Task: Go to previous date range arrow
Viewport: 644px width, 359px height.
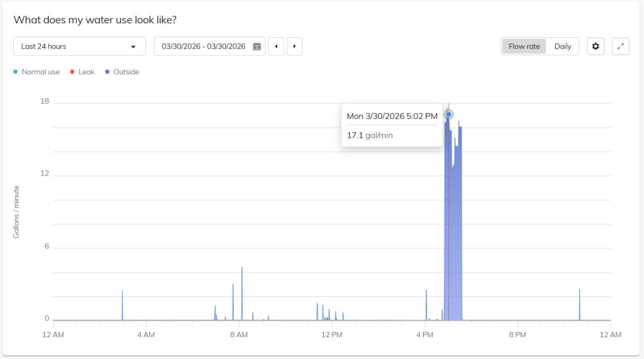Action: (x=276, y=47)
